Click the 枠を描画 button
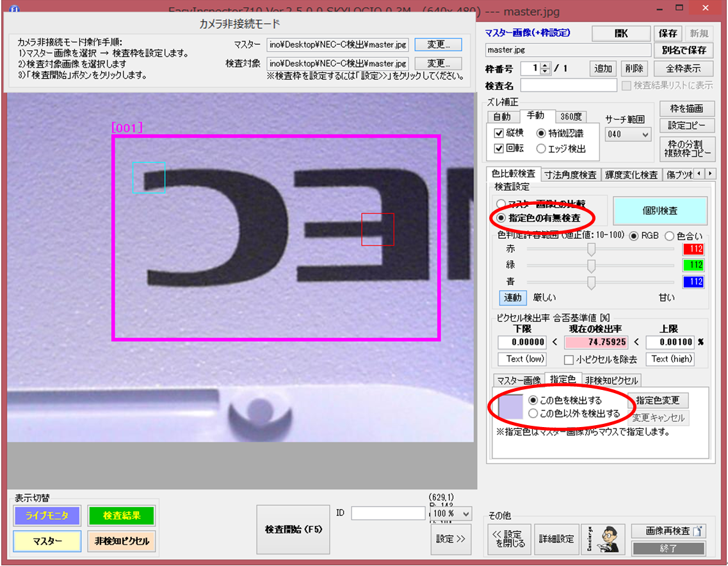 tap(686, 109)
